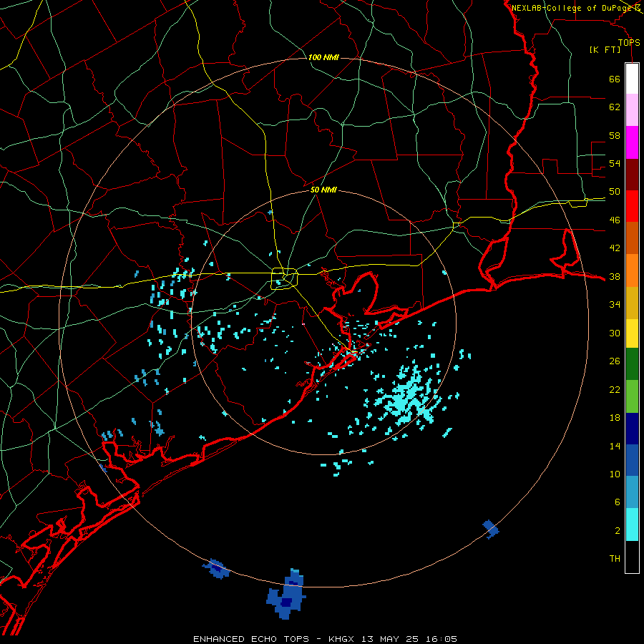This screenshot has width=644, height=644.
Task: Select the light green legend swatch
Action: click(632, 396)
